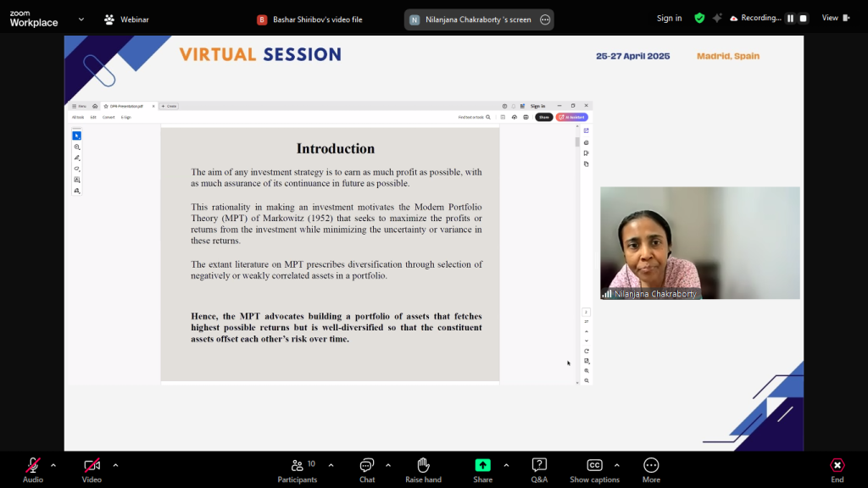
Task: Expand the Audio options arrow
Action: point(53,465)
